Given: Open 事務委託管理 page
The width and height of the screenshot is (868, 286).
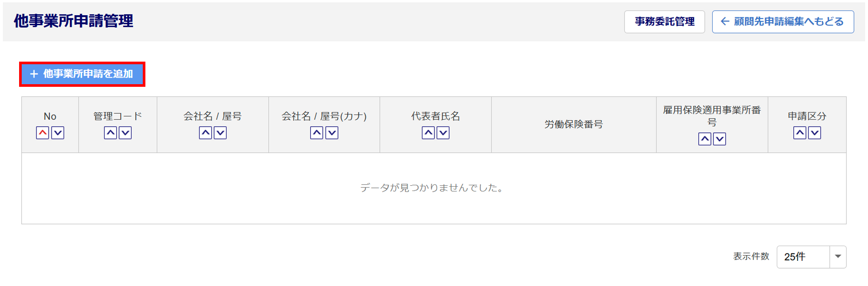Looking at the screenshot, I should 664,22.
